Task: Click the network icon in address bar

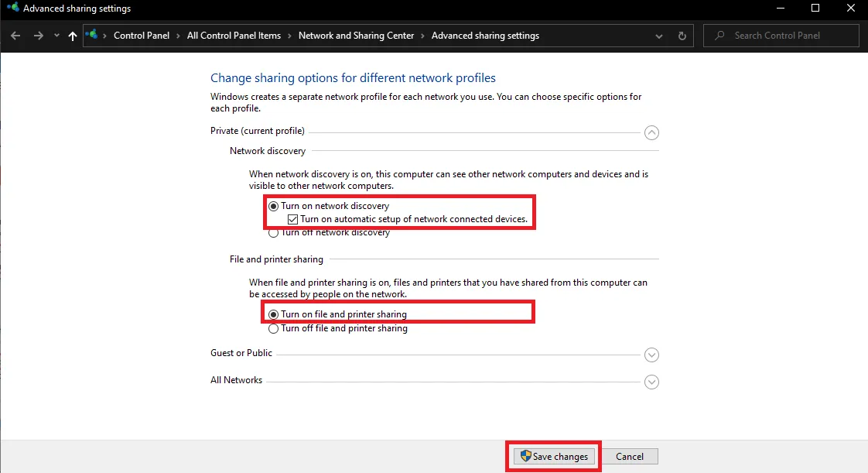Action: click(93, 36)
